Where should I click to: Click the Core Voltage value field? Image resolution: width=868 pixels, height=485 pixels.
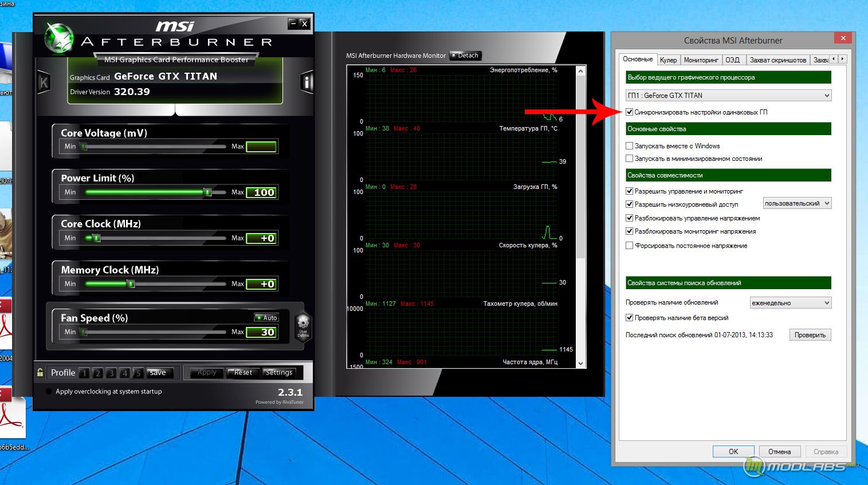(x=262, y=147)
